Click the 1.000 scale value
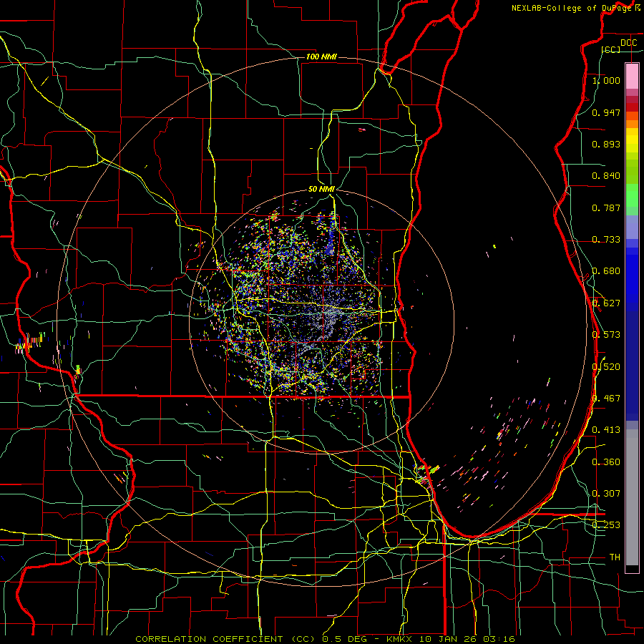The image size is (644, 644). click(607, 80)
